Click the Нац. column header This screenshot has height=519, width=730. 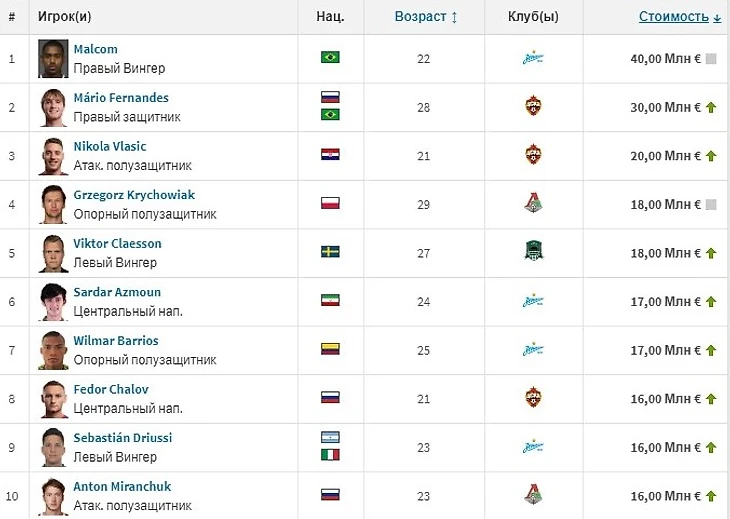[x=330, y=17]
